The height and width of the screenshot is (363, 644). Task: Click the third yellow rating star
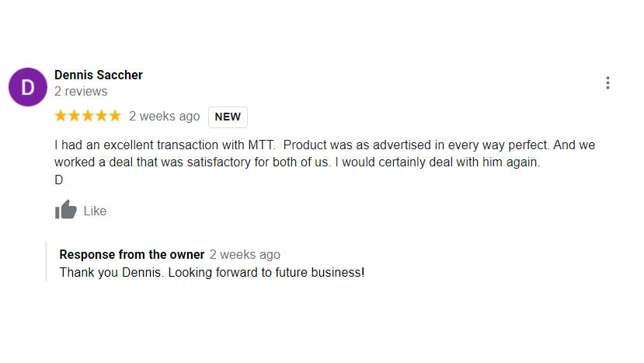(x=88, y=116)
